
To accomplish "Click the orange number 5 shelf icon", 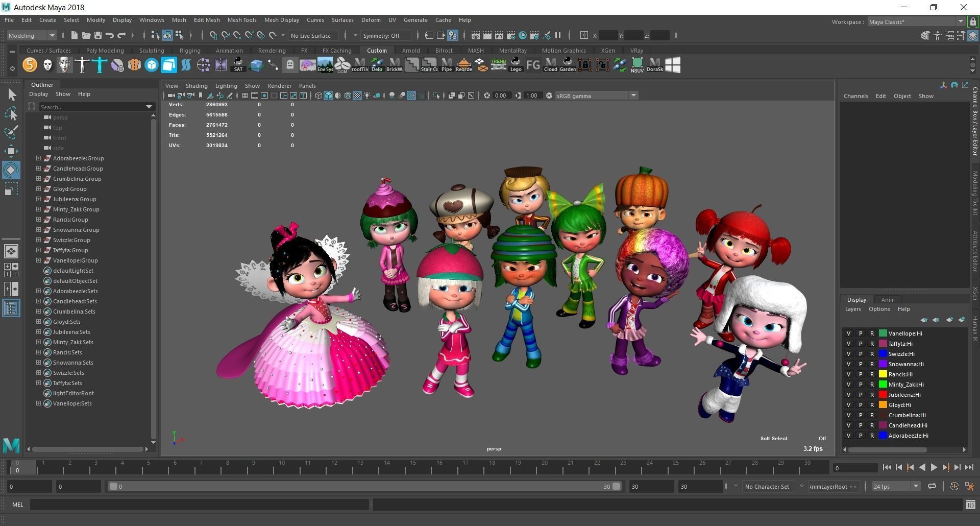I will pyautogui.click(x=30, y=65).
